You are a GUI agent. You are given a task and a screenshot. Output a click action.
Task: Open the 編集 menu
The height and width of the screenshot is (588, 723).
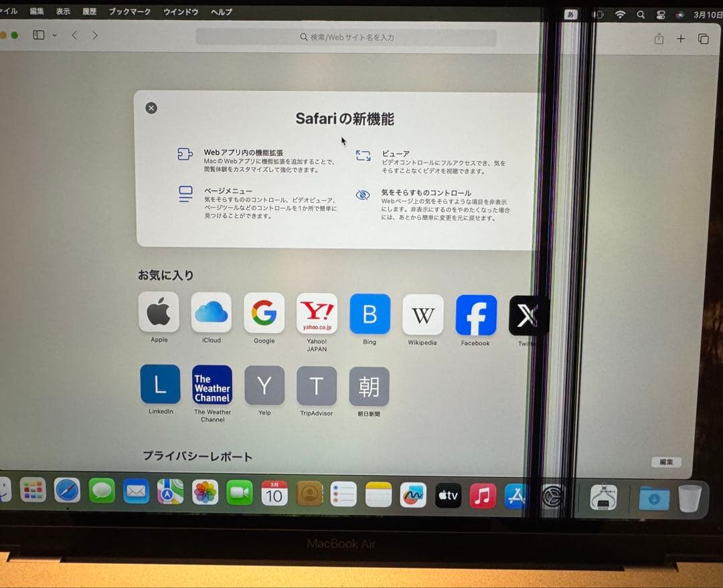(37, 11)
